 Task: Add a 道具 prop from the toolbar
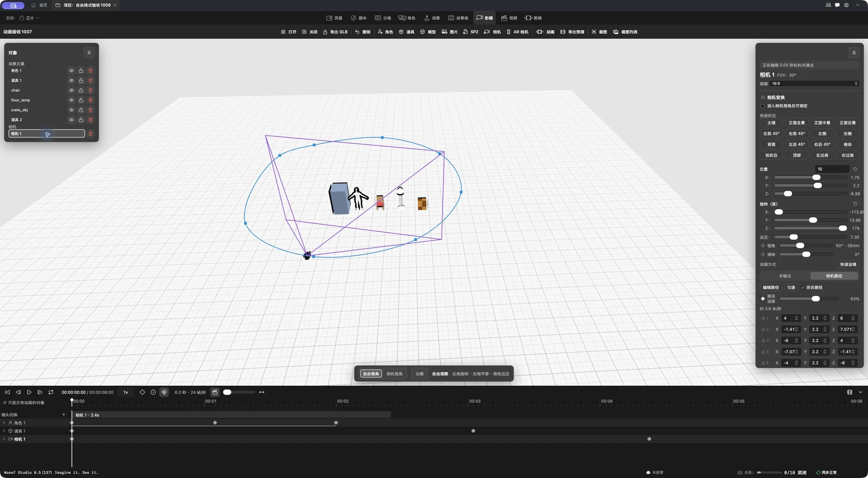[406, 32]
